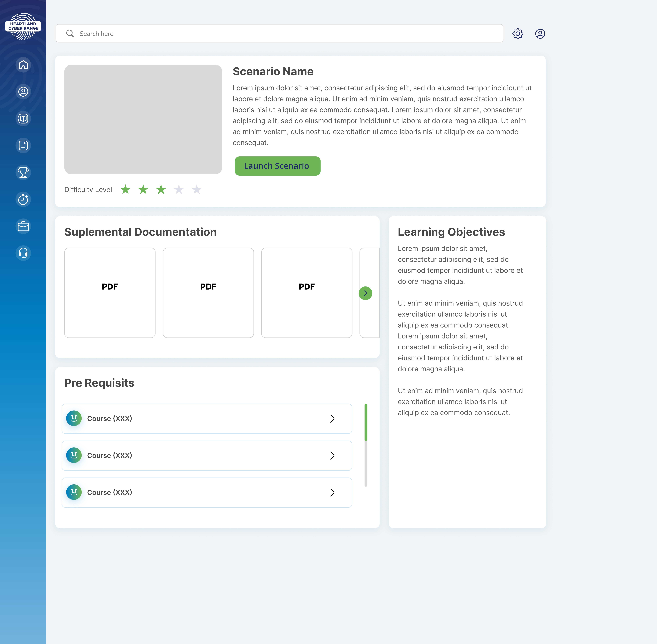
Task: Click the scenario image placeholder
Action: click(143, 119)
